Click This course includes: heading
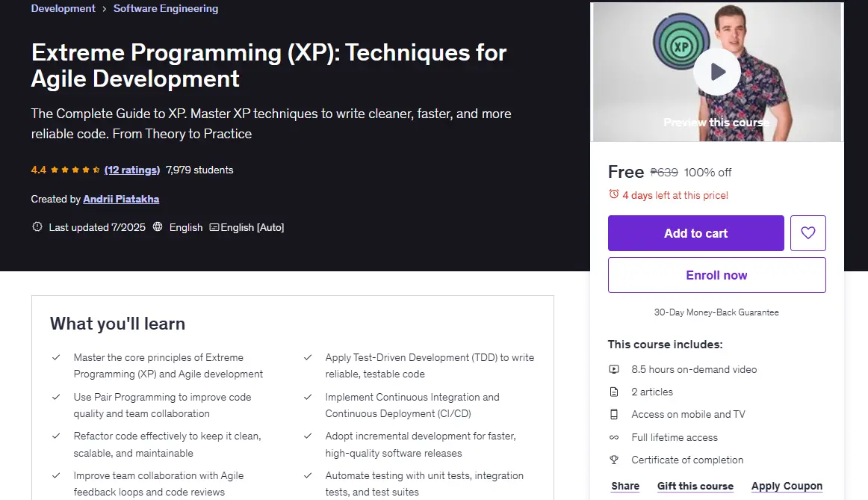 pos(665,345)
